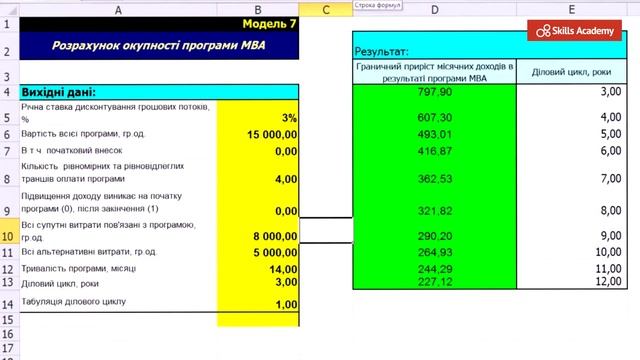Select row 1 header
640x360 pixels.
point(9,24)
